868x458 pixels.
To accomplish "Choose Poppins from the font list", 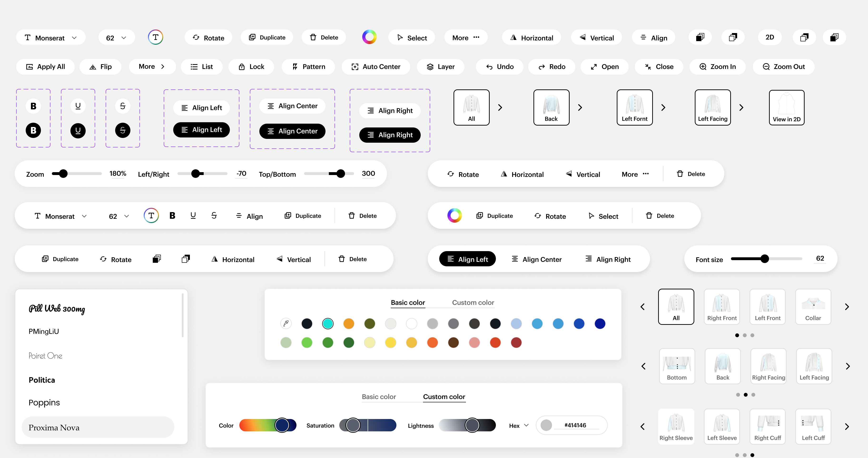I will click(44, 402).
